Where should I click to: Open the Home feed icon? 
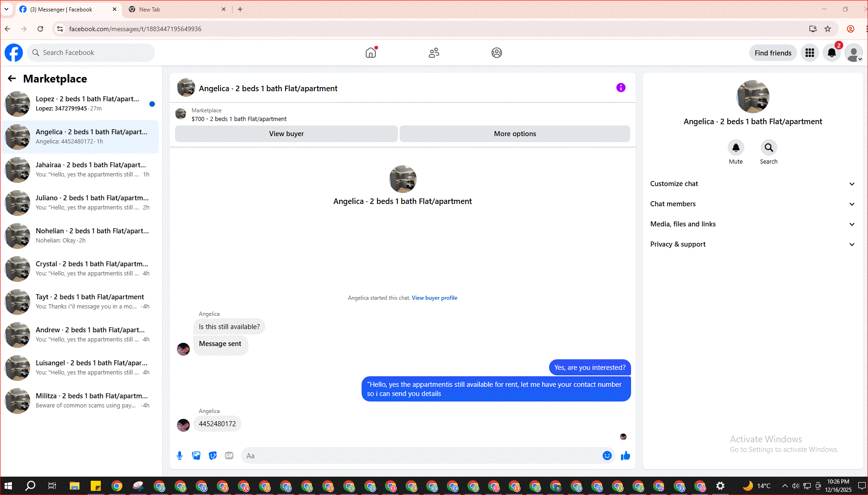371,53
